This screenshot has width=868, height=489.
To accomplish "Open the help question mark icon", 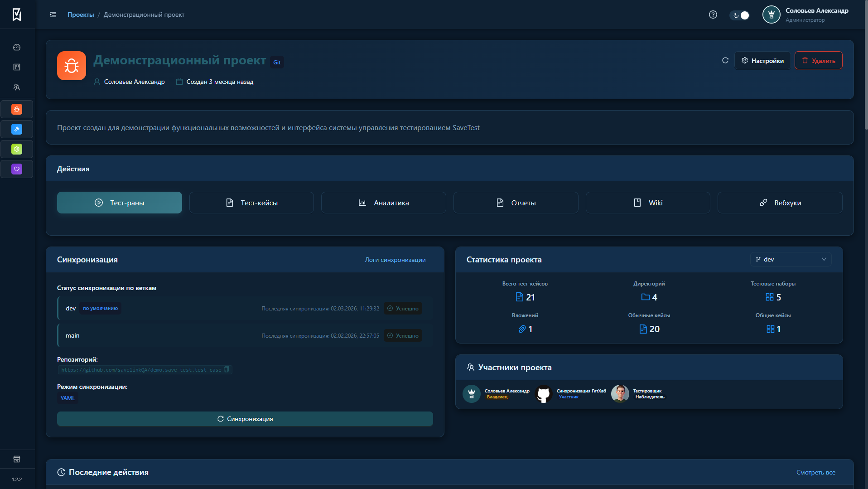I will pyautogui.click(x=713, y=15).
